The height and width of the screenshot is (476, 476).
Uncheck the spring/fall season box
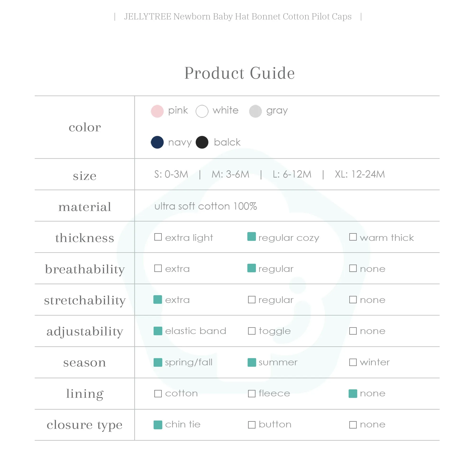[x=158, y=362]
